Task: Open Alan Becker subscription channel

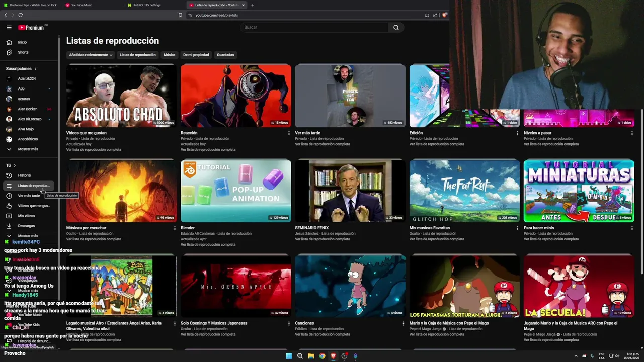Action: click(x=29, y=109)
